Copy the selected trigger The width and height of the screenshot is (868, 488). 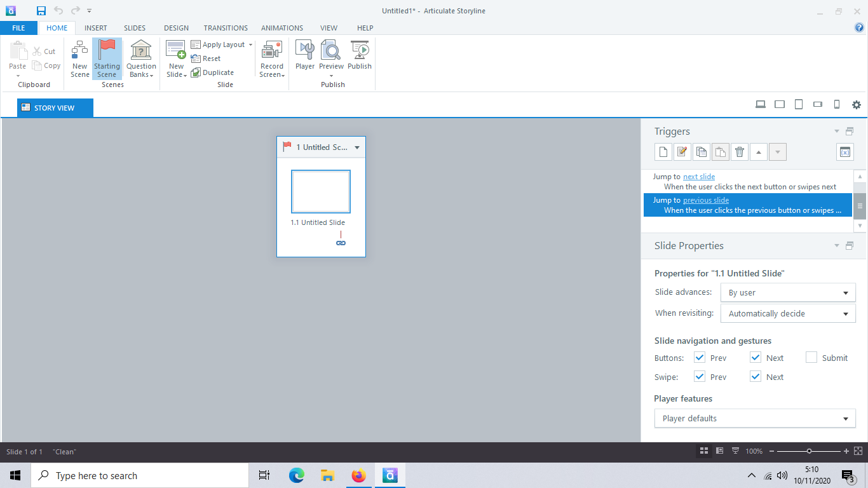[701, 151]
